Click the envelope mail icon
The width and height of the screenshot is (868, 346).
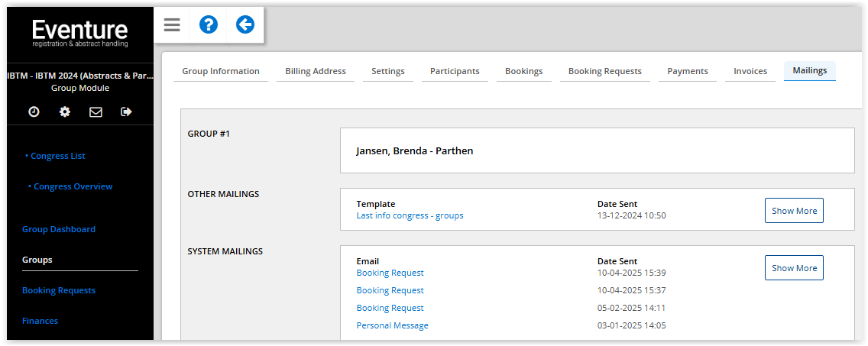pyautogui.click(x=96, y=112)
